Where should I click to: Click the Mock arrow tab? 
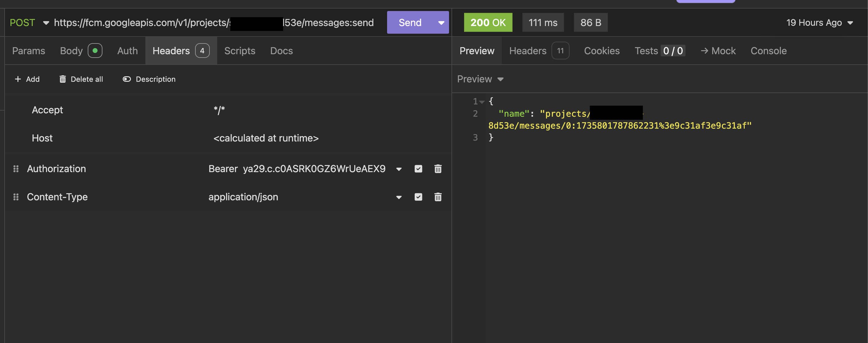click(718, 51)
